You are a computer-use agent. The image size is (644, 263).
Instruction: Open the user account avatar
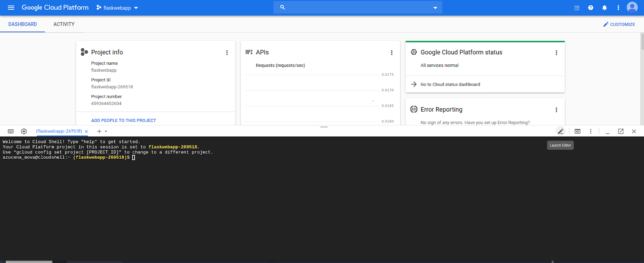pos(632,7)
